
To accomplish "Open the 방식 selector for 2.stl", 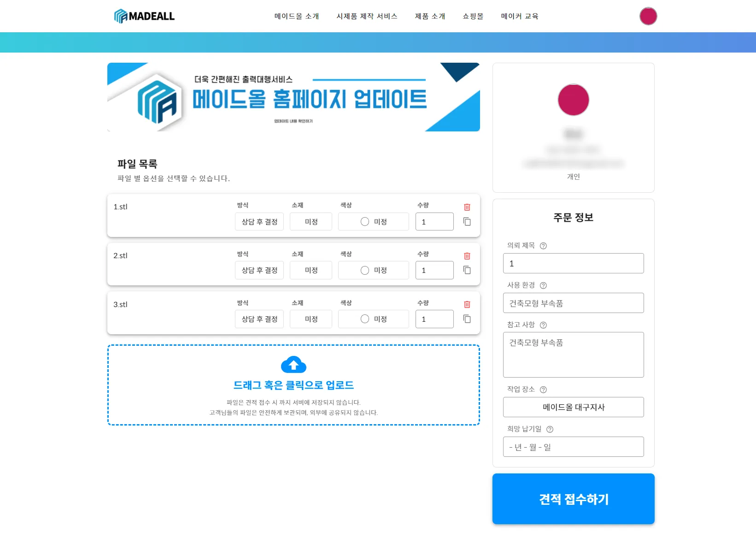I will (259, 270).
